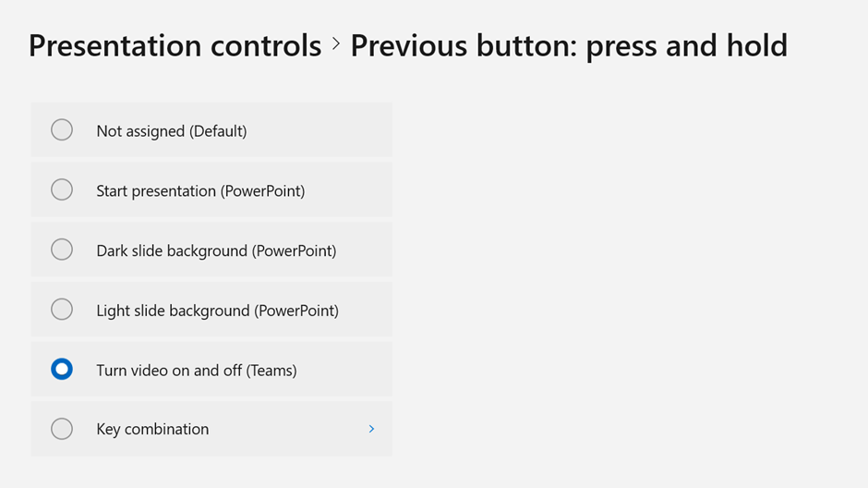Select the Key combination radio button

click(62, 429)
